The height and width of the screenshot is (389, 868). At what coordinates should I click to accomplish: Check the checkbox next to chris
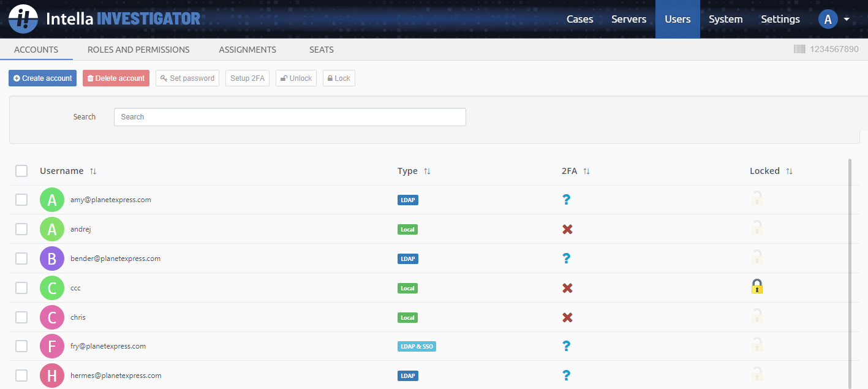click(21, 317)
